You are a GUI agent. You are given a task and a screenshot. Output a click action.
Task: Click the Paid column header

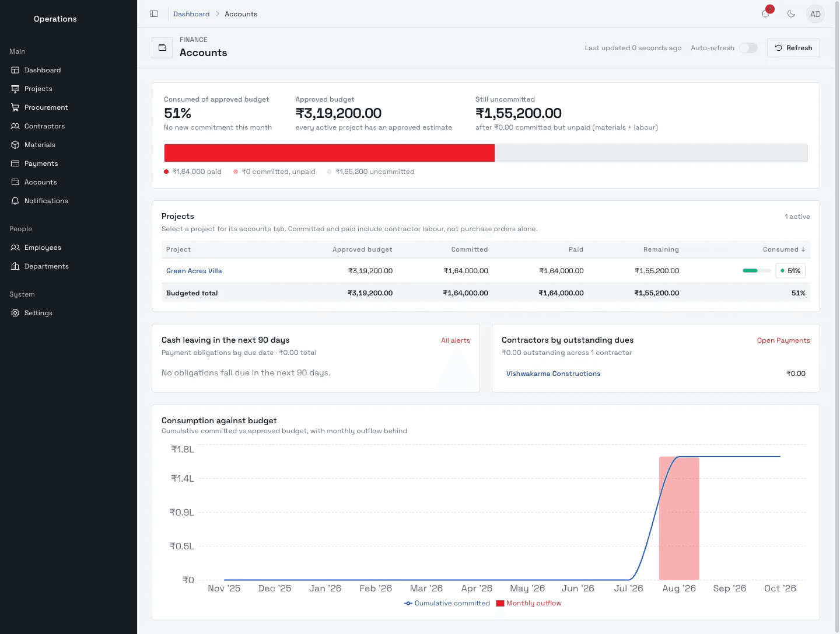coord(576,249)
